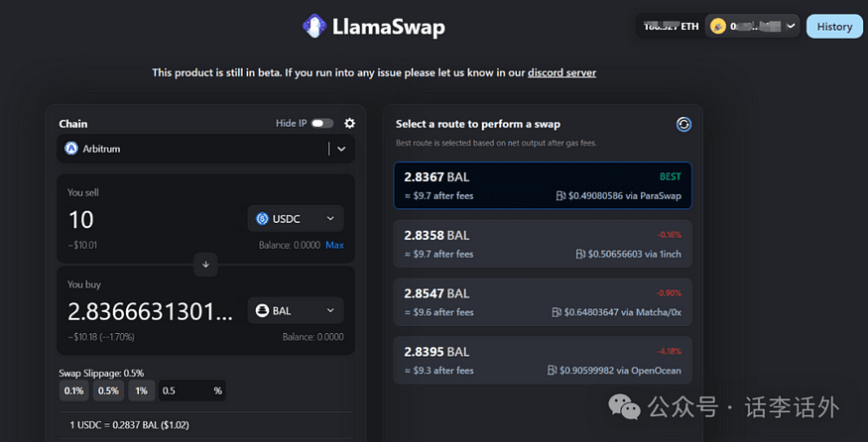Click the $0.49080586 via ParaSwap text
Screen dimensions: 868x442
[624, 196]
